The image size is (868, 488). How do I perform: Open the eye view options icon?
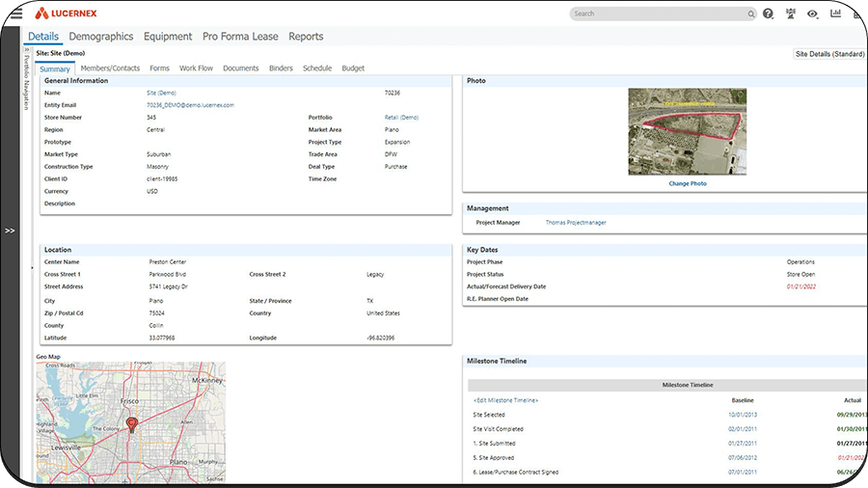tap(813, 14)
